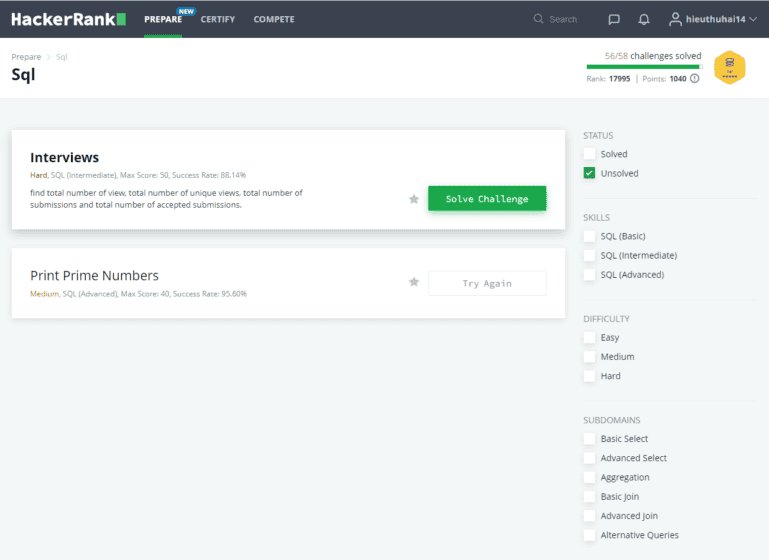The height and width of the screenshot is (560, 769).
Task: Focus the Search input field
Action: pyautogui.click(x=563, y=20)
